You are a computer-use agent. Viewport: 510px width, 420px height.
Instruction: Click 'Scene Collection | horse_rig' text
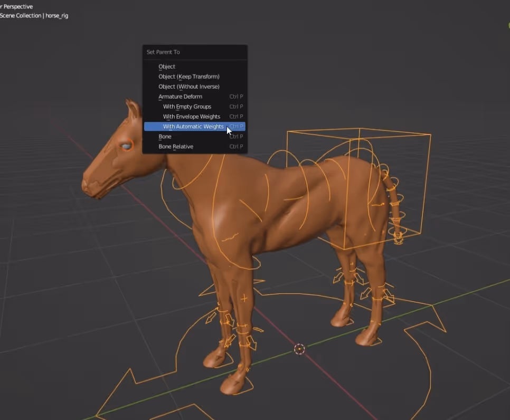[x=34, y=16]
